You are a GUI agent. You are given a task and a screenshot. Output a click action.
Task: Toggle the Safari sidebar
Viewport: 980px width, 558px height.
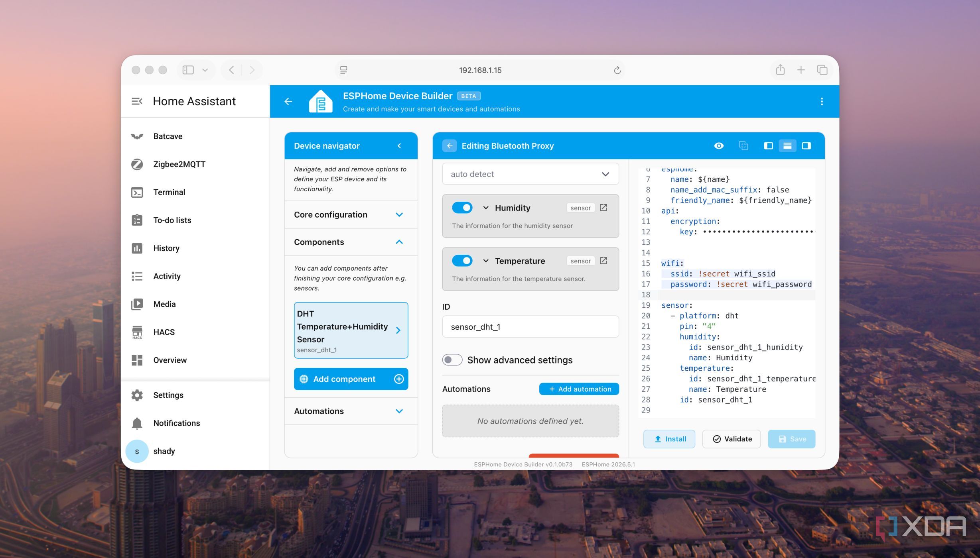[188, 70]
